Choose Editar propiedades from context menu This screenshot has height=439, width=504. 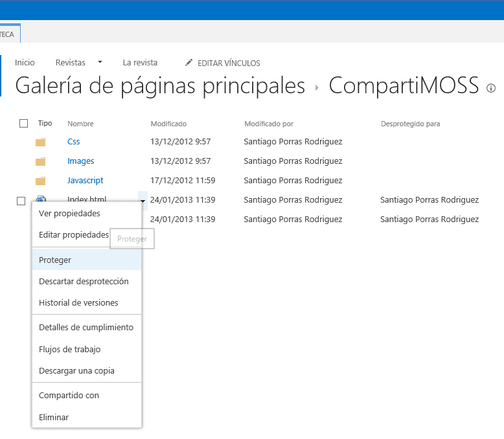pyautogui.click(x=87, y=235)
